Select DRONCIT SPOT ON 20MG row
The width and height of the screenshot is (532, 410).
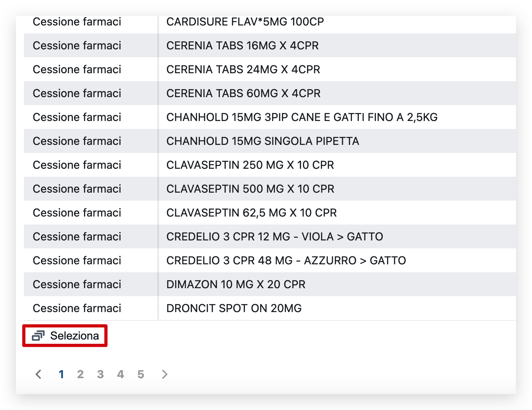coord(234,308)
